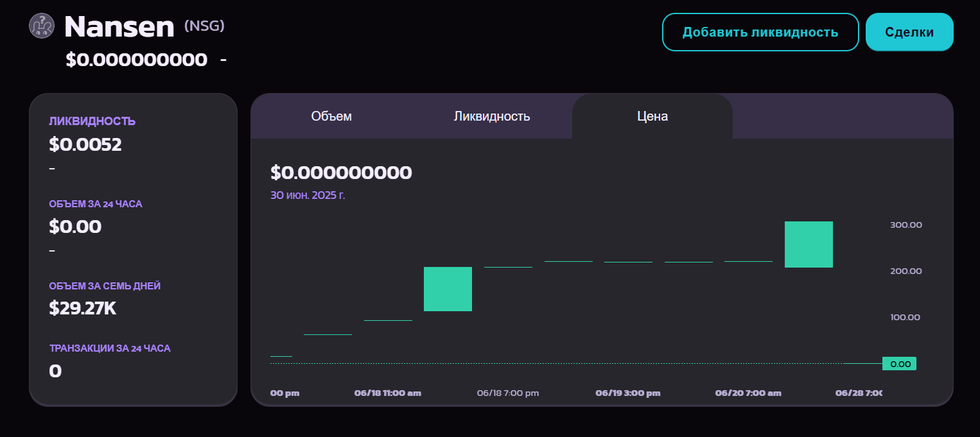Click the large green candle near 06/18 7:00 pm
Screen dimensions: 980x437
point(448,289)
